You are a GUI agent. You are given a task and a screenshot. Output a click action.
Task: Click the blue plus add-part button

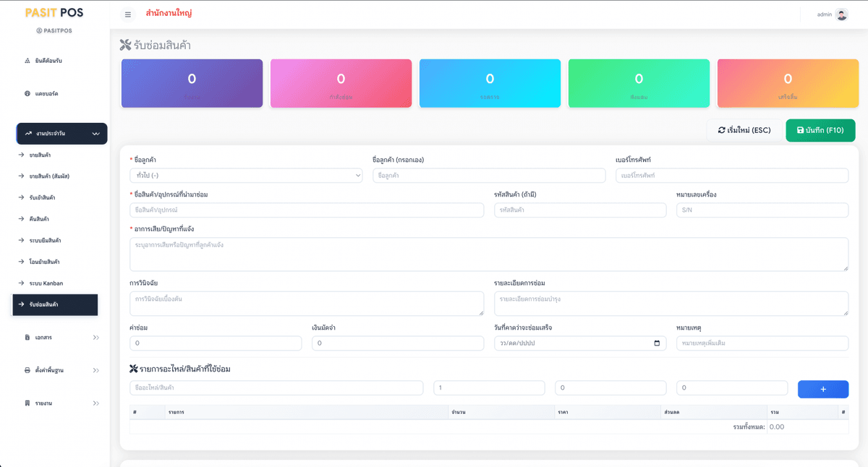coord(823,389)
